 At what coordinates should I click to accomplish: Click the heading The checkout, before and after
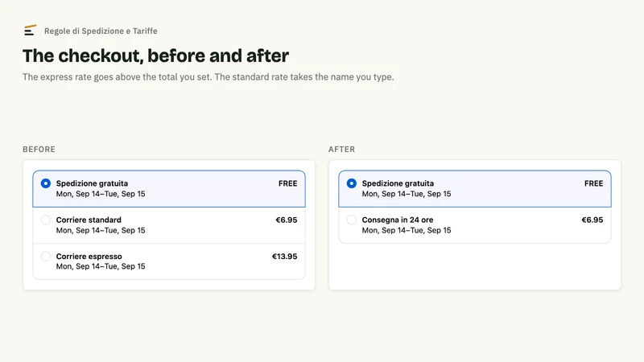click(155, 56)
